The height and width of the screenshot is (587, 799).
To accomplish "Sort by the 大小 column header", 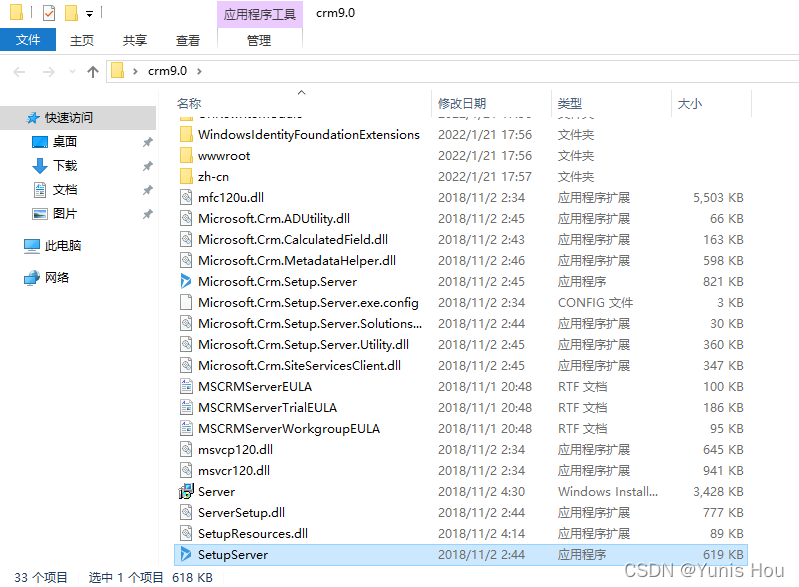I will [x=690, y=103].
